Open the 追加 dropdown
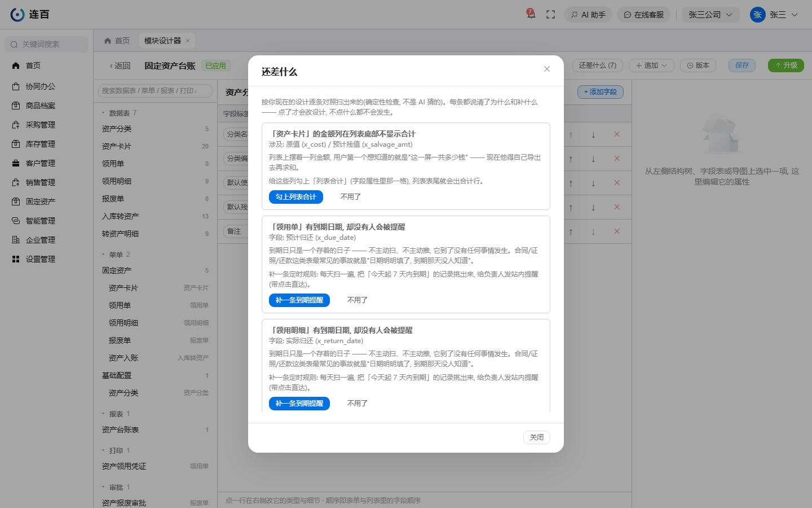The height and width of the screenshot is (508, 812). pos(651,65)
